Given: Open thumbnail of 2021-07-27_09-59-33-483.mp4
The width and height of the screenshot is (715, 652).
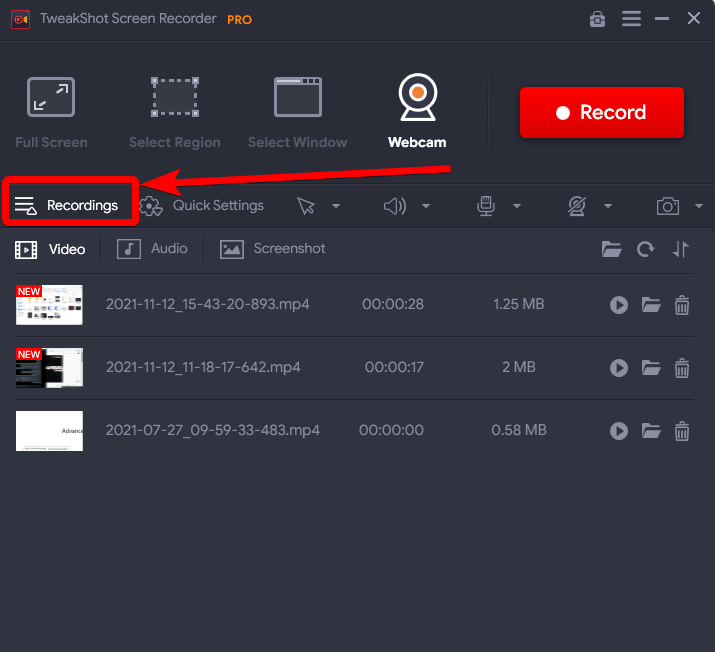Looking at the screenshot, I should (49, 431).
